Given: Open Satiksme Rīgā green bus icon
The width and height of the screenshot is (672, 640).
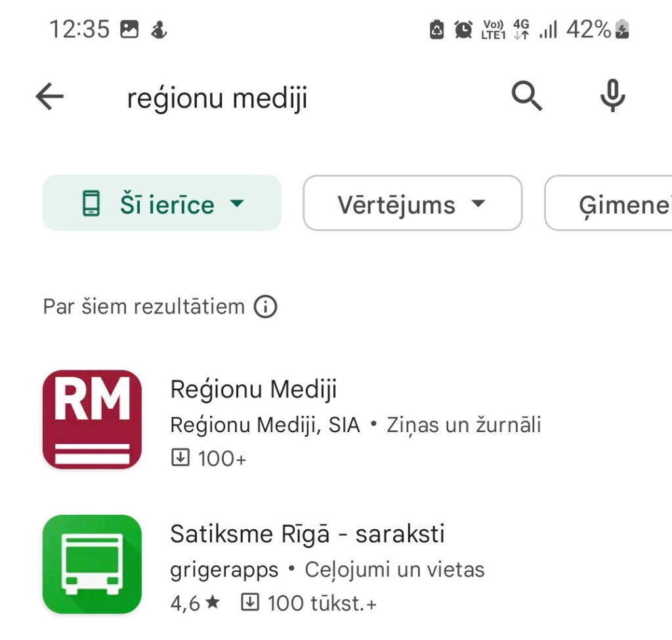Looking at the screenshot, I should point(92,564).
